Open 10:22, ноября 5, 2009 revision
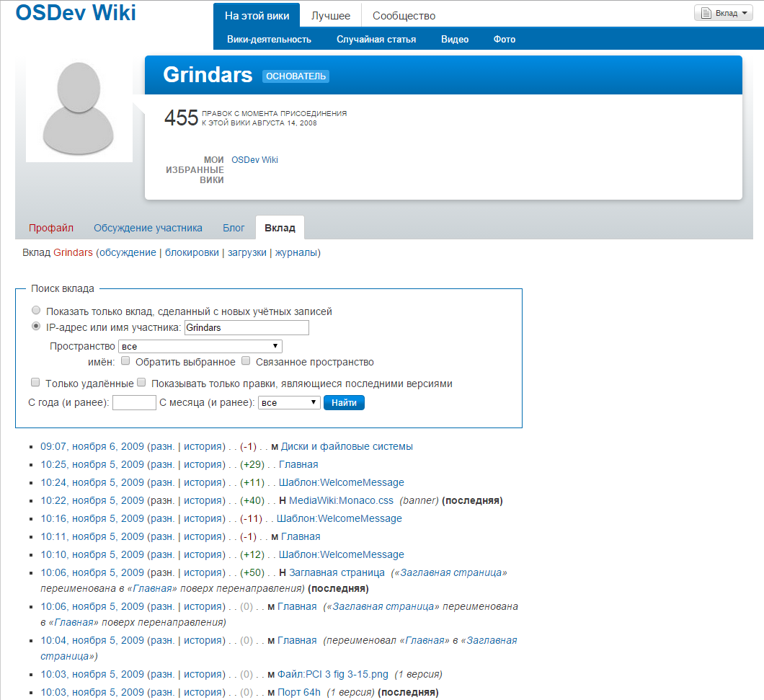The height and width of the screenshot is (700, 764). click(x=92, y=500)
